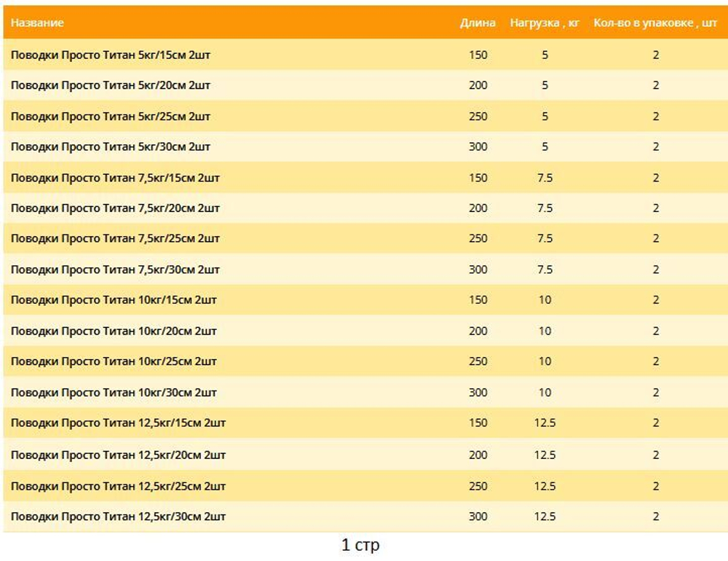Select row Поводки Просто Титан 7,5кг/15см 2шт
728x561 pixels.
click(x=365, y=177)
